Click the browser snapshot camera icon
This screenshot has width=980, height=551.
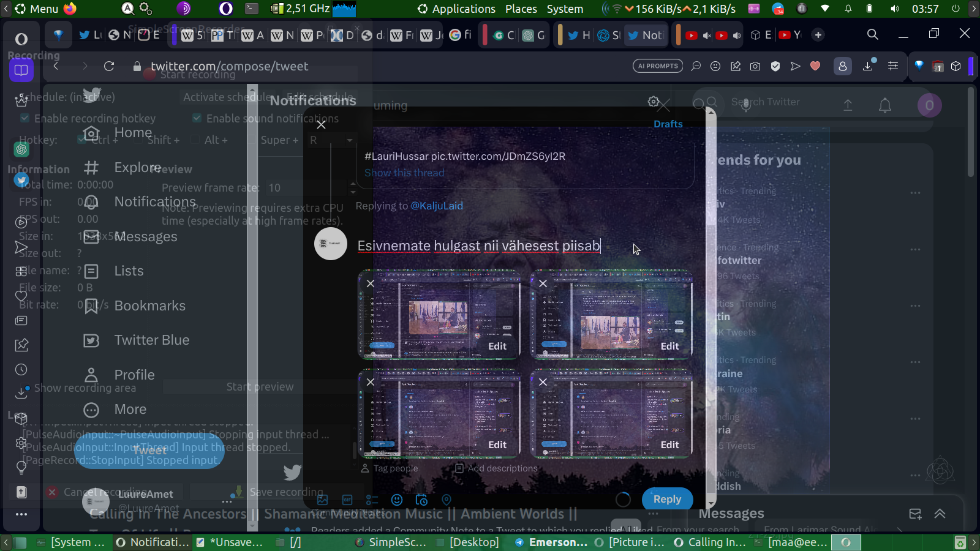point(755,66)
